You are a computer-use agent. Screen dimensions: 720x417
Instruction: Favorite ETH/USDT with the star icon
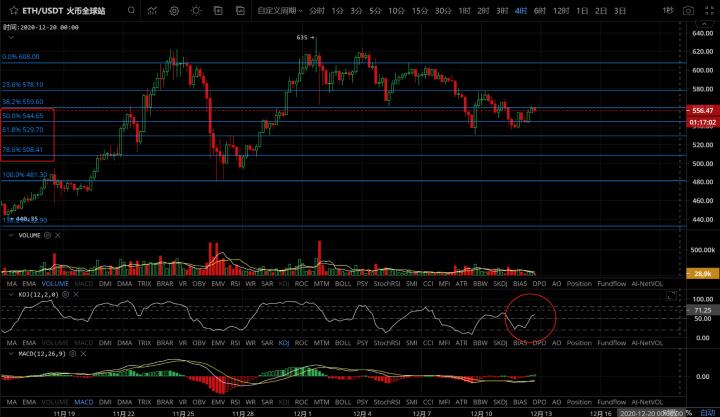pos(13,10)
